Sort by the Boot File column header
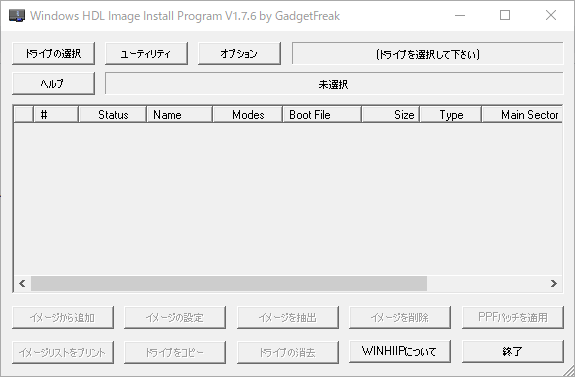 [x=322, y=114]
